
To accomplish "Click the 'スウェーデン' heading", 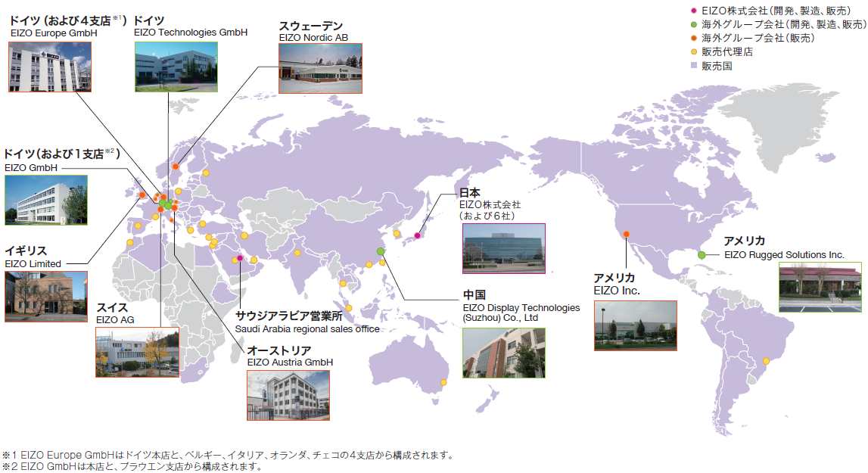I will (310, 26).
